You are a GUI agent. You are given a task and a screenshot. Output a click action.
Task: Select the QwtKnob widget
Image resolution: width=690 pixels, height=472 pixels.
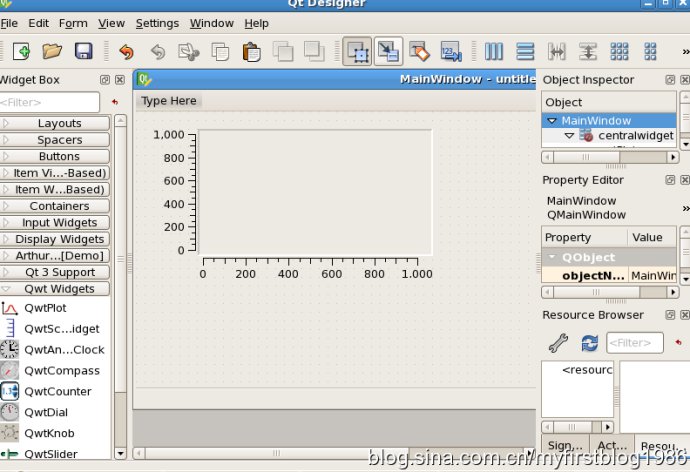click(x=49, y=433)
